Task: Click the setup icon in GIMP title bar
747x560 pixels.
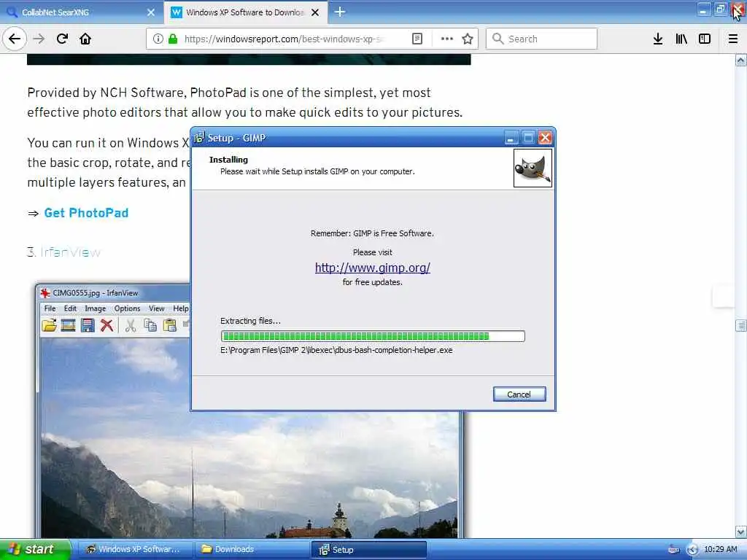Action: [199, 138]
